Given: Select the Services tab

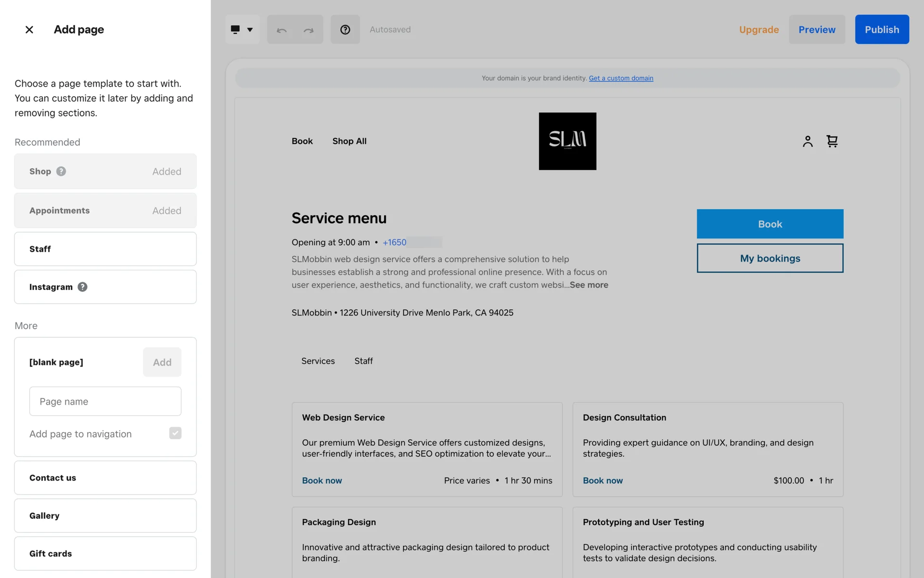Looking at the screenshot, I should click(318, 361).
